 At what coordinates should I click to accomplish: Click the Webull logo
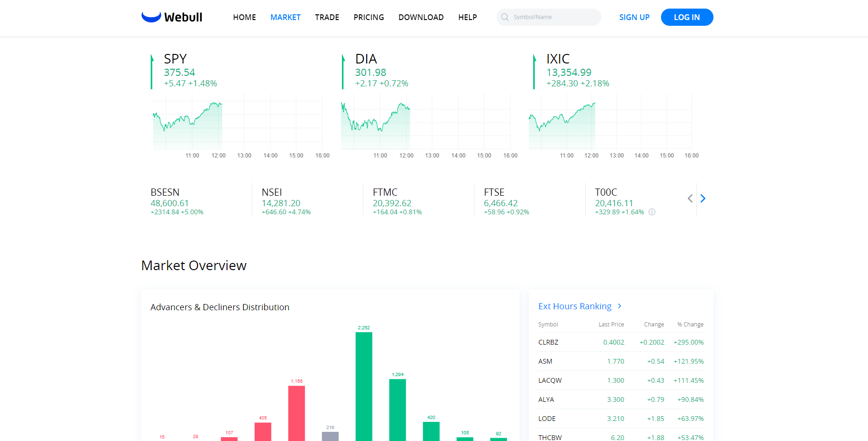[172, 17]
